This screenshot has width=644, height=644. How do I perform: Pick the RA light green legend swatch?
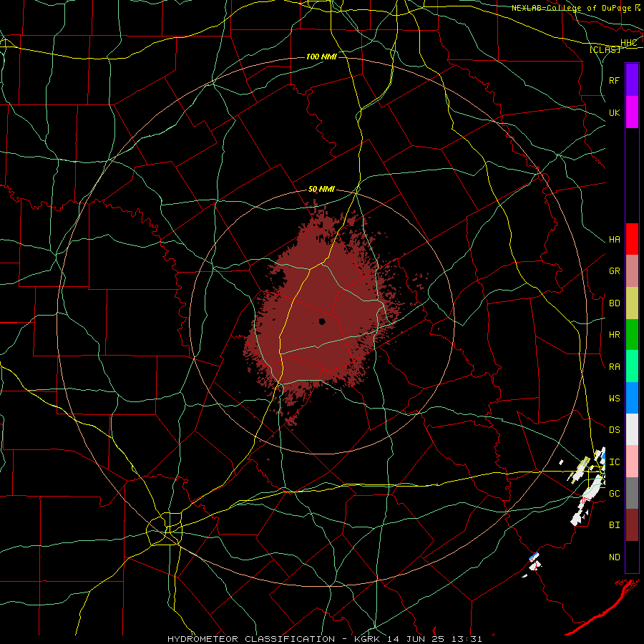pyautogui.click(x=632, y=366)
